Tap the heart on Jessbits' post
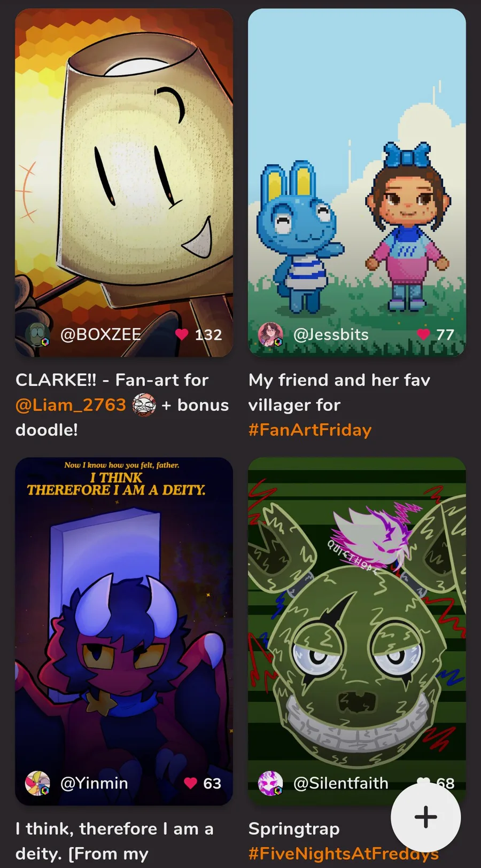This screenshot has height=868, width=481. 423,334
